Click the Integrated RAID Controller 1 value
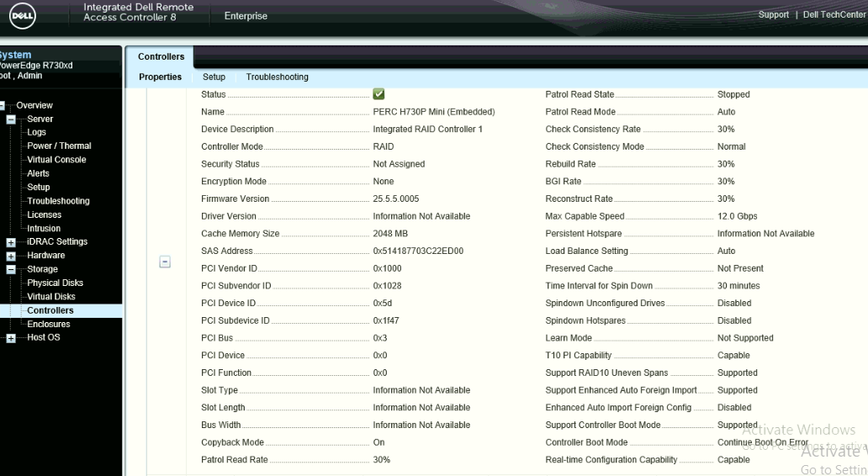 point(427,129)
